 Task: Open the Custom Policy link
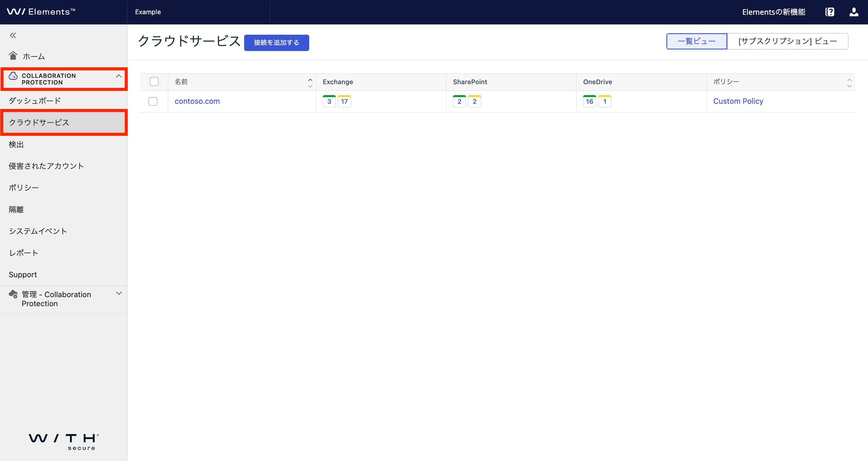pos(738,101)
